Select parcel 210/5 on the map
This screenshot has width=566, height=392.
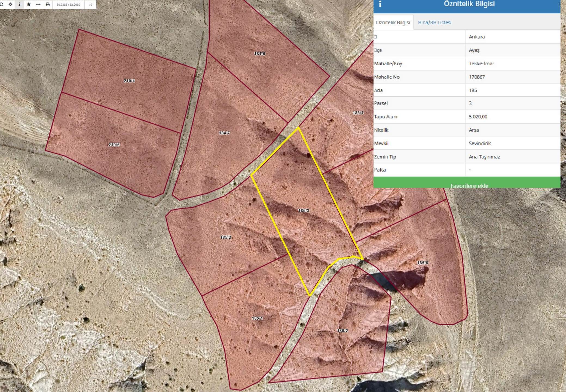pos(114,145)
